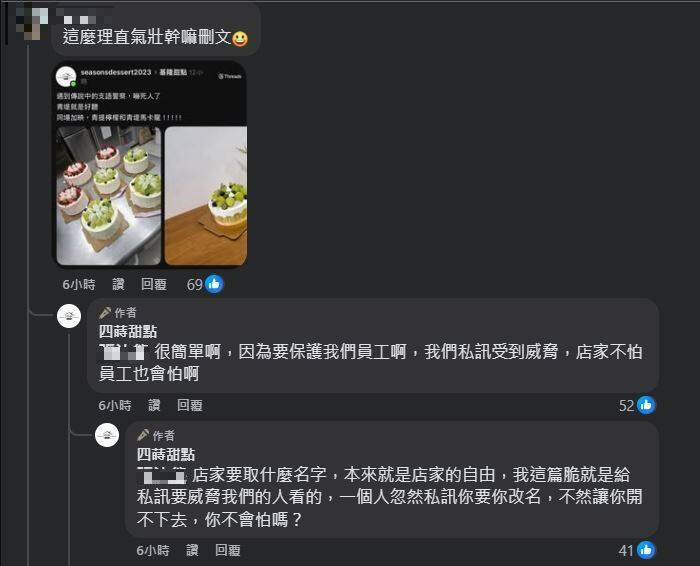The image size is (700, 566).
Task: Like the top comment with 讚
Action: (x=118, y=284)
